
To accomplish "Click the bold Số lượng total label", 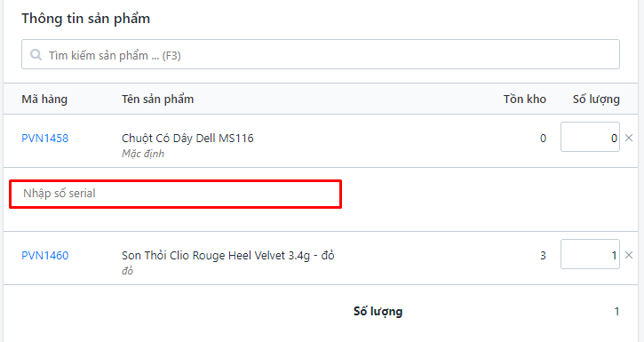I will [378, 312].
